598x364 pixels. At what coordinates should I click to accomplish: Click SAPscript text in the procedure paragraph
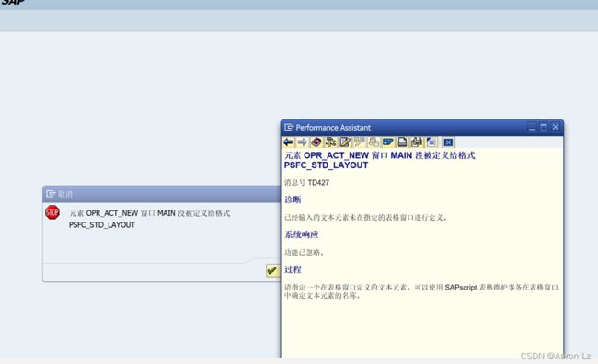461,288
